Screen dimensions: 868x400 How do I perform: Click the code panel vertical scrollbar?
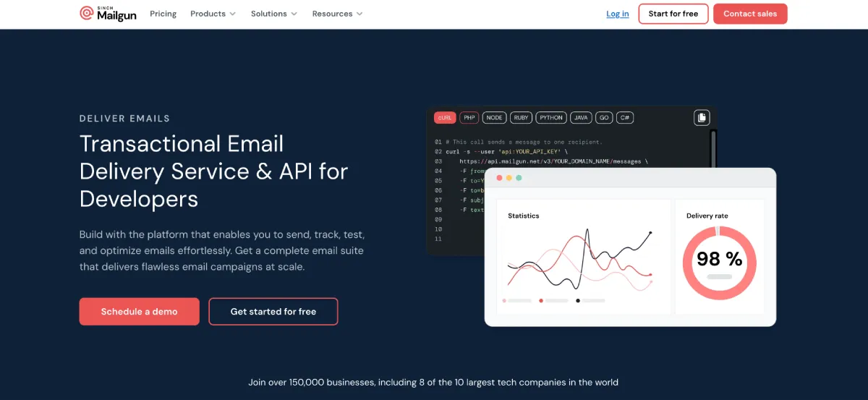713,148
